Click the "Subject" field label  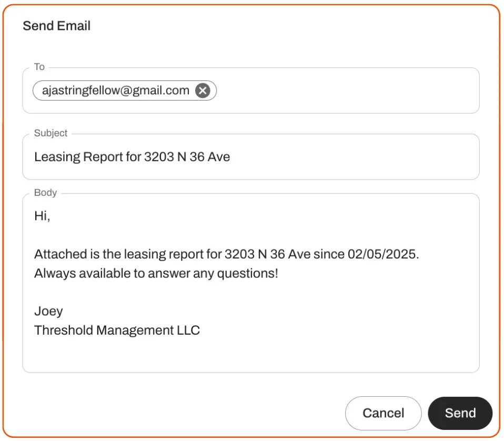[x=51, y=133]
